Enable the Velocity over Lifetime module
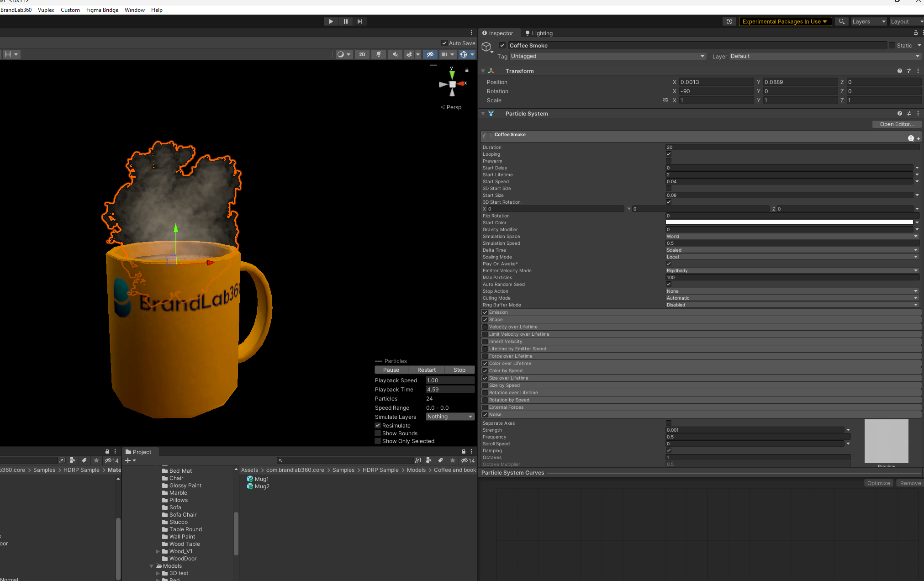 pos(485,327)
